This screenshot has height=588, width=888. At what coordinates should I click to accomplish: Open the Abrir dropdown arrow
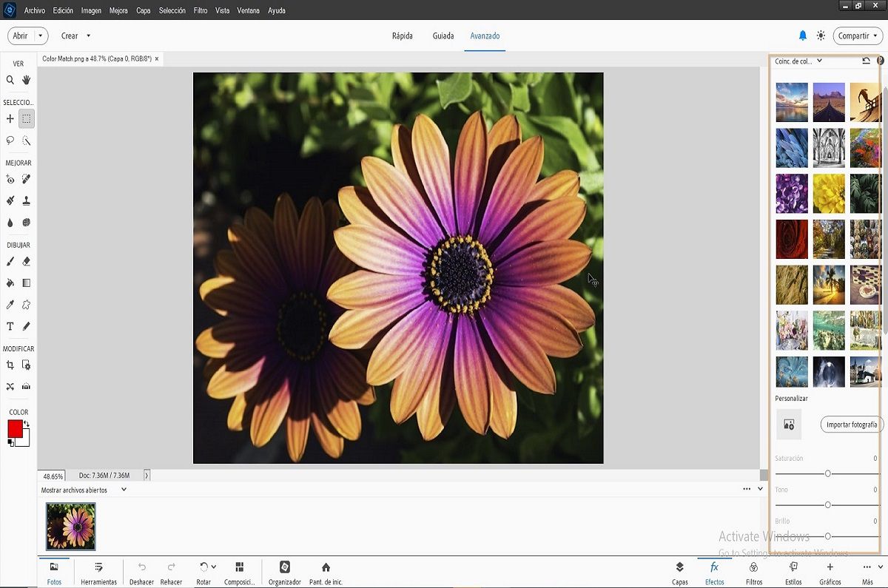click(40, 36)
